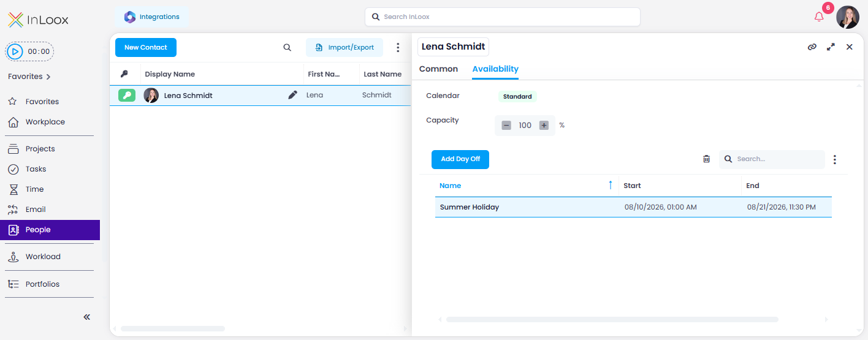Image resolution: width=868 pixels, height=340 pixels.
Task: Open the Integrations button
Action: click(151, 17)
